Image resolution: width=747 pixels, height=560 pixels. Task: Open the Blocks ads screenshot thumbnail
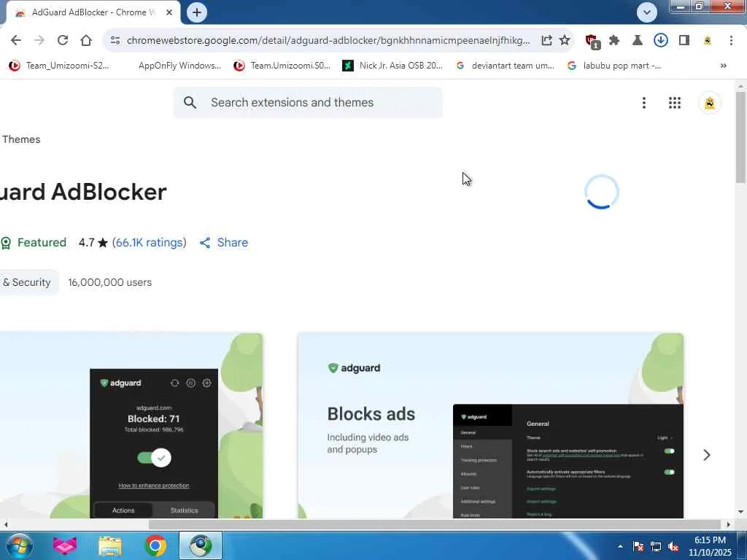click(491, 426)
